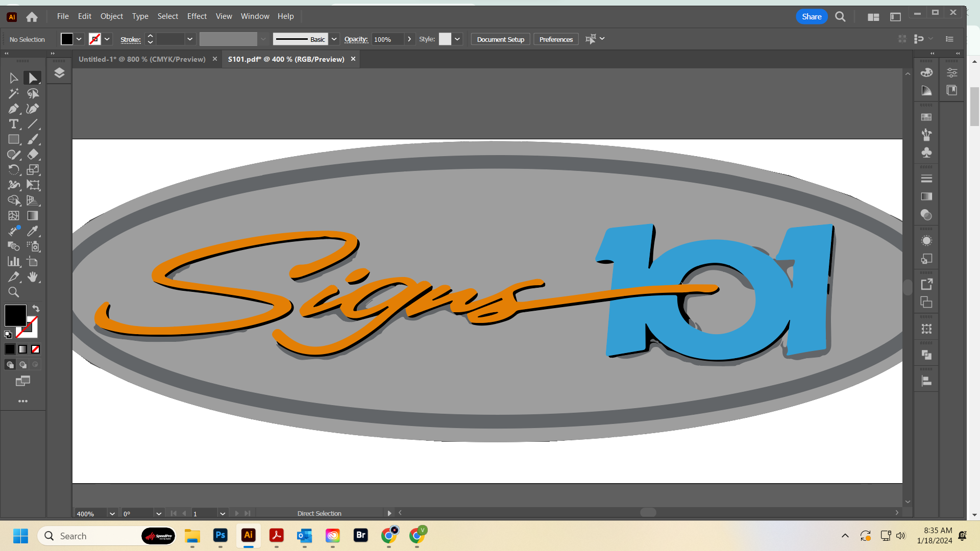The height and width of the screenshot is (551, 980).
Task: Reset to default fill and stroke
Action: [x=8, y=335]
